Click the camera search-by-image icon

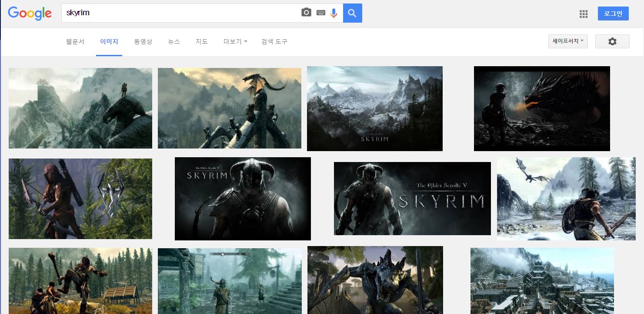tap(307, 13)
